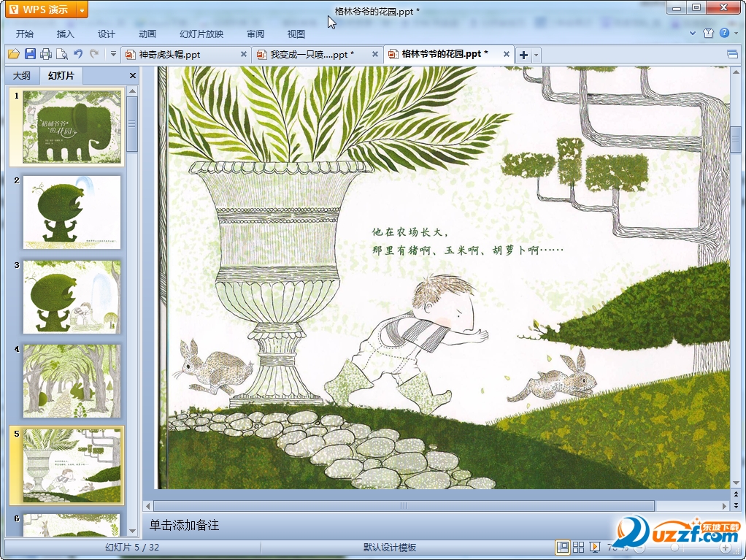This screenshot has height=560, width=746.
Task: Click the thumbnail pane scroll up arrow
Action: [133, 91]
